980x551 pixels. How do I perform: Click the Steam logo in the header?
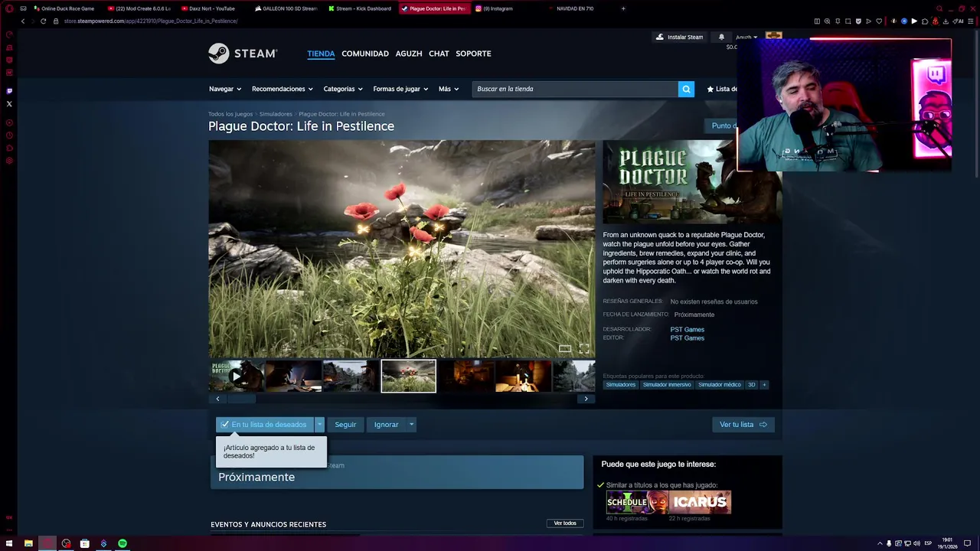[243, 54]
